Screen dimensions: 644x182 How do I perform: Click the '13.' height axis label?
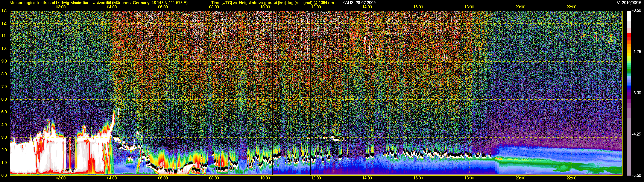click(4, 10)
